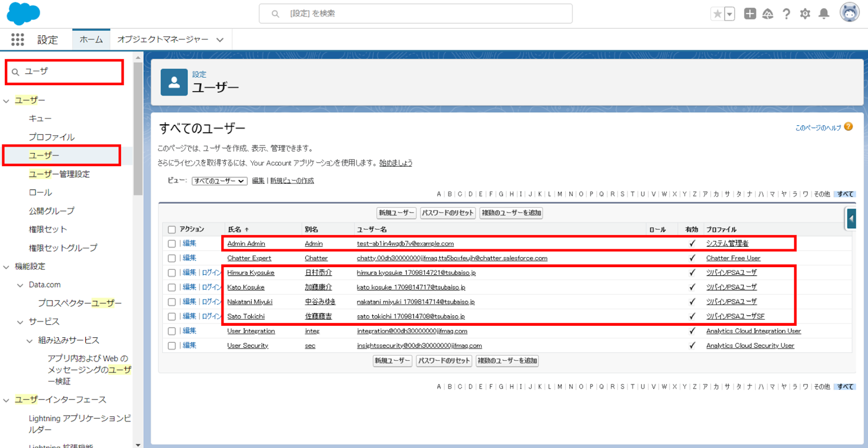Click the Trailhead guidance icon
The image size is (868, 448).
click(x=768, y=14)
